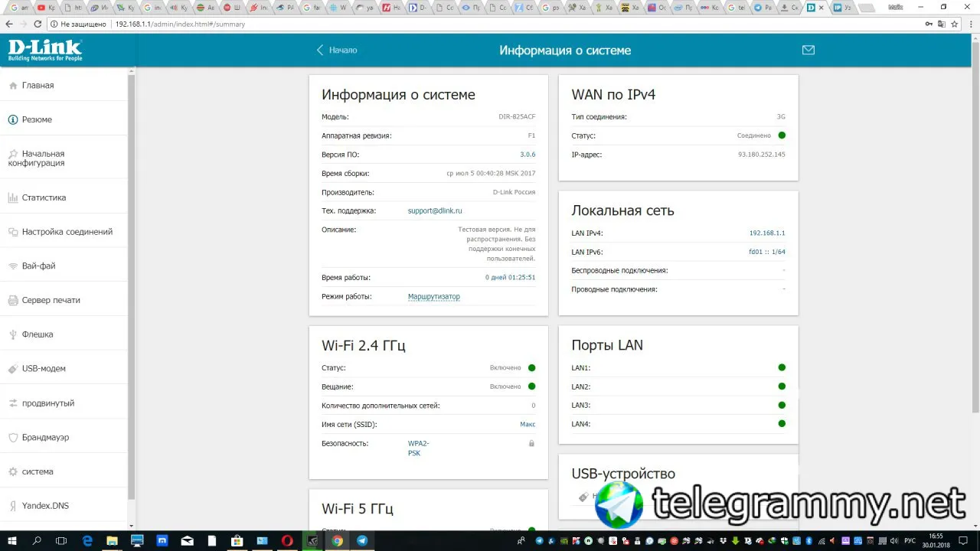Click the LAN3 port status indicator
This screenshot has height=551, width=980.
click(782, 406)
